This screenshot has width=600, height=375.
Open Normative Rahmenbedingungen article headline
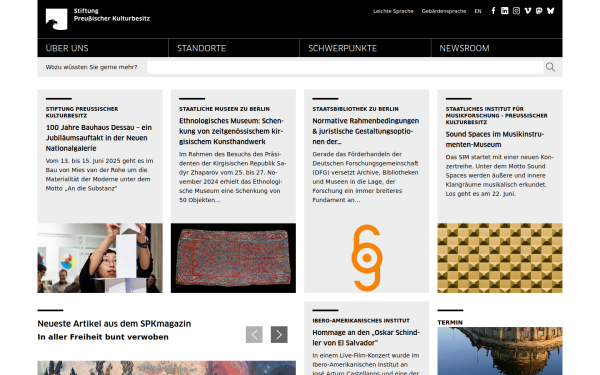[x=365, y=131]
